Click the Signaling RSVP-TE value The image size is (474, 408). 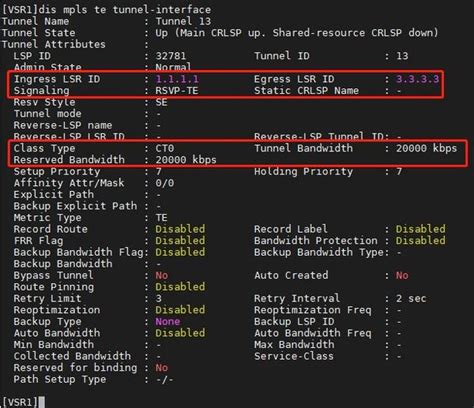pyautogui.click(x=177, y=91)
